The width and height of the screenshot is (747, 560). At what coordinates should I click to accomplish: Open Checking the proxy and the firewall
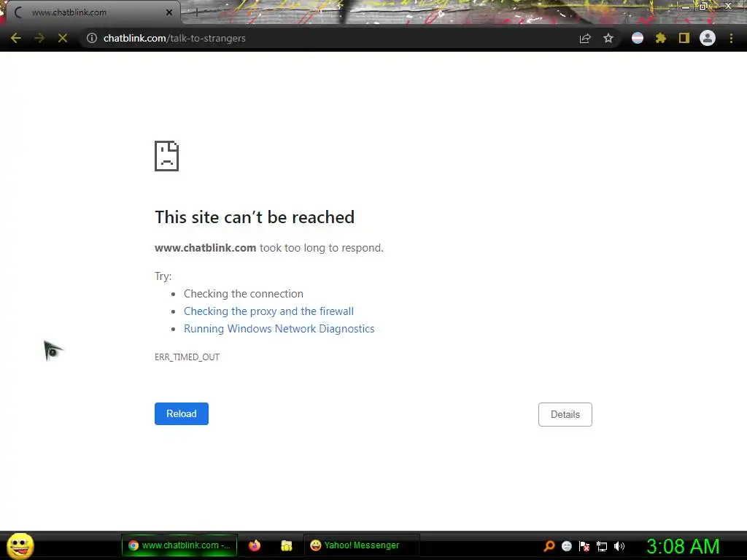[268, 311]
